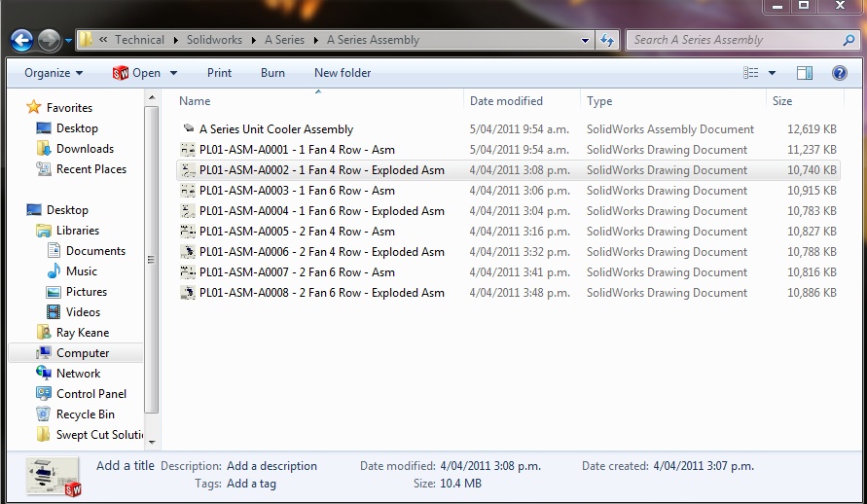Viewport: 867px width, 504px height.
Task: Click navigation pane scrollbar down arrow
Action: 152,442
